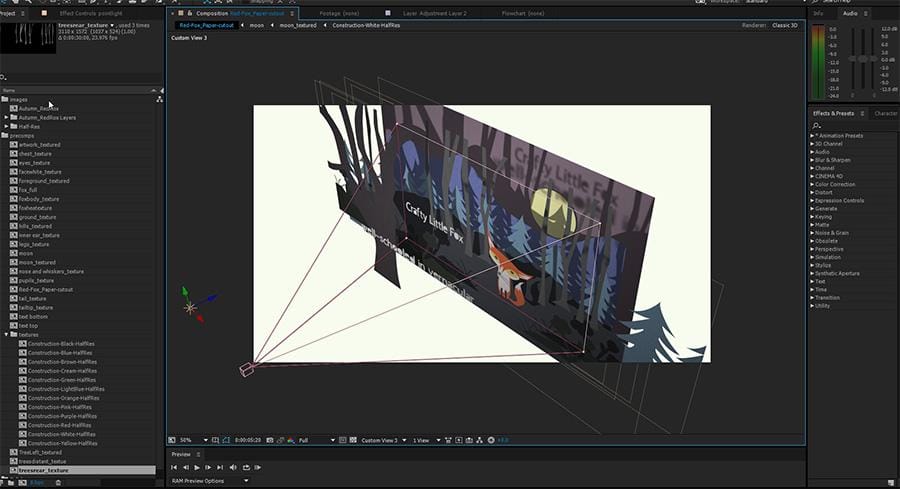
Task: Click the moon breadcrumb in composition navigator
Action: pos(257,25)
